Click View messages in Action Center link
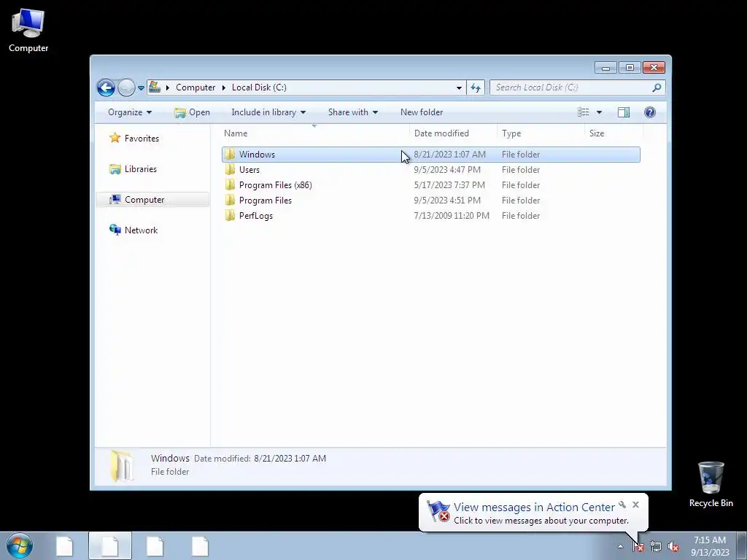Viewport: 747px width, 560px height. pos(533,507)
